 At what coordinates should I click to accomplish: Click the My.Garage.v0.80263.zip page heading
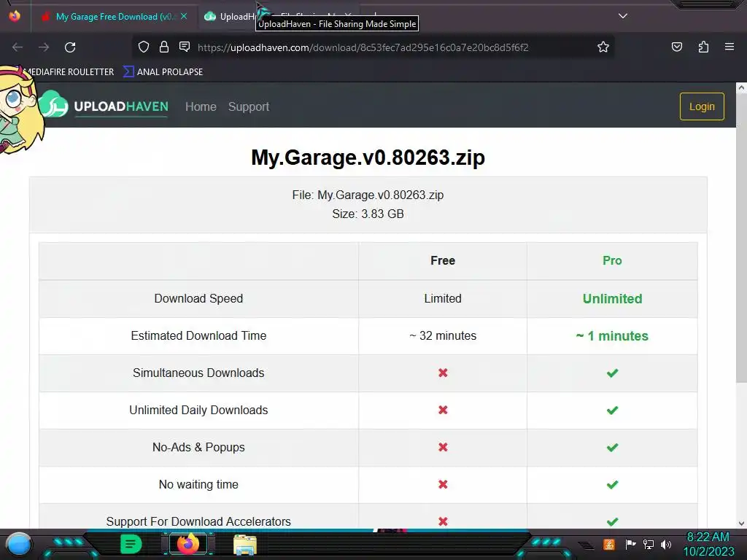368,157
